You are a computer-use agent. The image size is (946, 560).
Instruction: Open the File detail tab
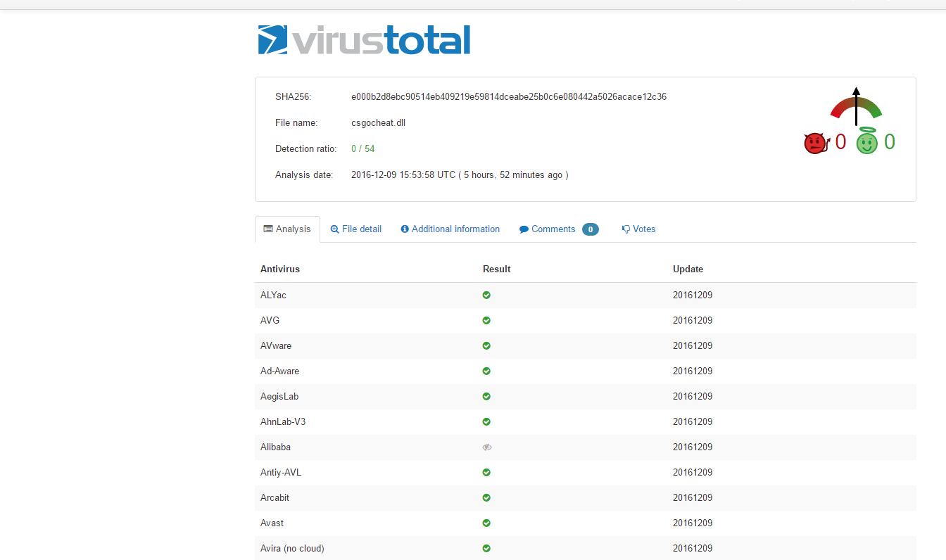356,229
